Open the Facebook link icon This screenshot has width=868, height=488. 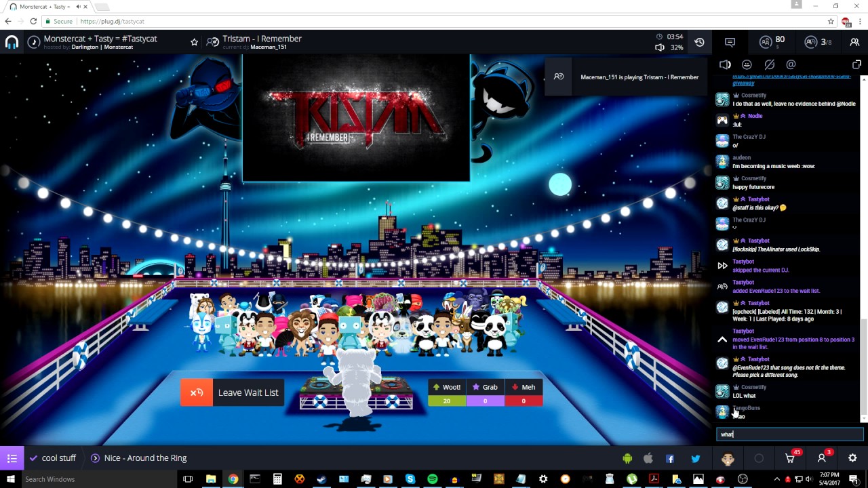[x=670, y=459]
